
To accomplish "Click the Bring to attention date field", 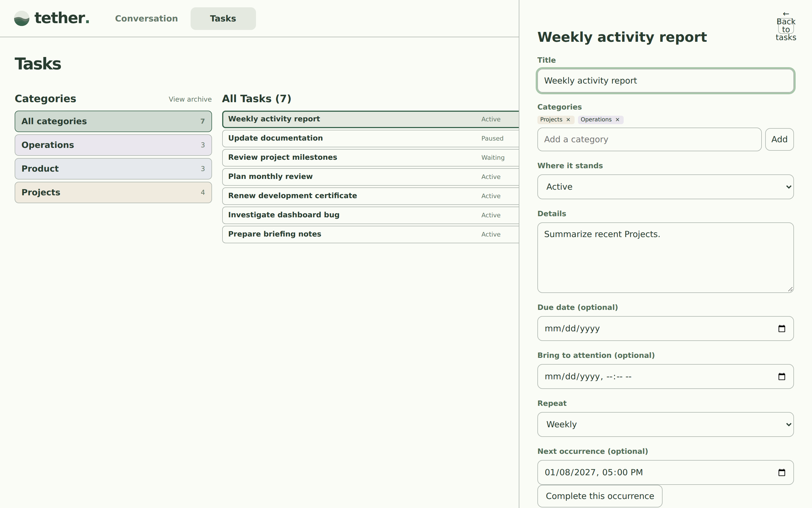I will point(665,377).
